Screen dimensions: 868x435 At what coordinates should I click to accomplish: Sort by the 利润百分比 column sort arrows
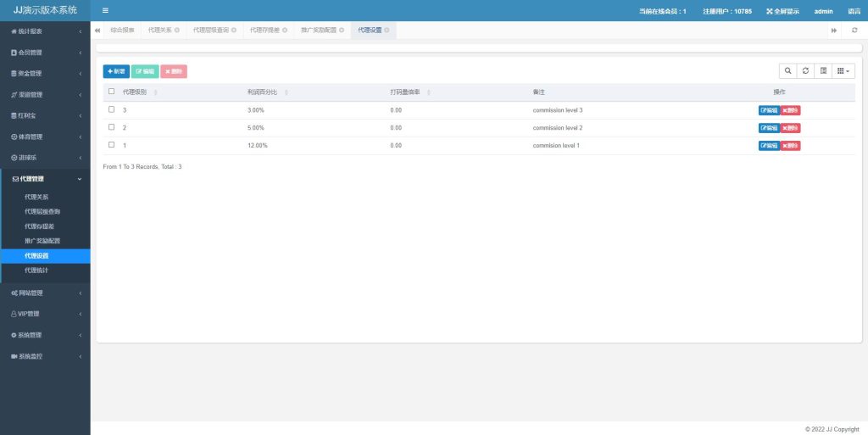287,92
